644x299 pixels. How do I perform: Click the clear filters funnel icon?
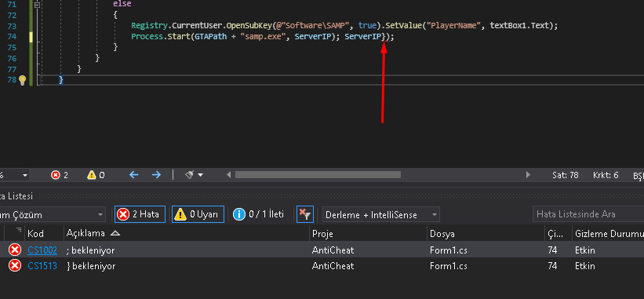[305, 214]
